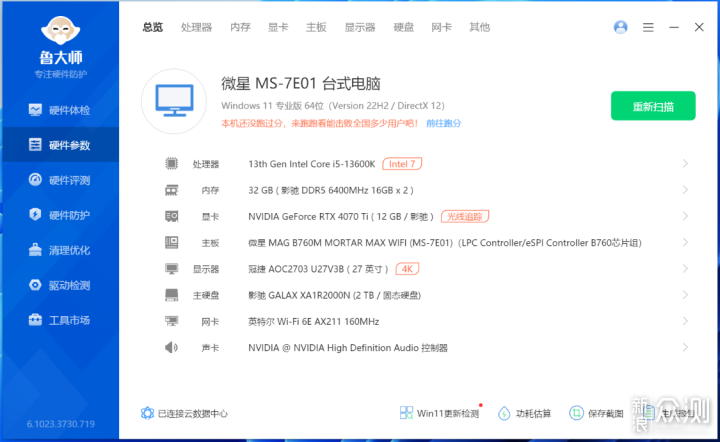
Task: Open the hamburger main menu
Action: 648,28
